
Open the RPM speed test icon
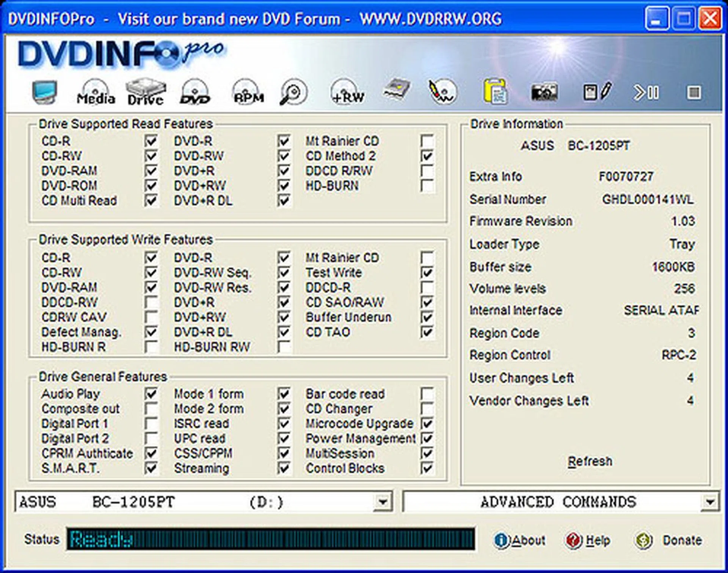(x=248, y=92)
